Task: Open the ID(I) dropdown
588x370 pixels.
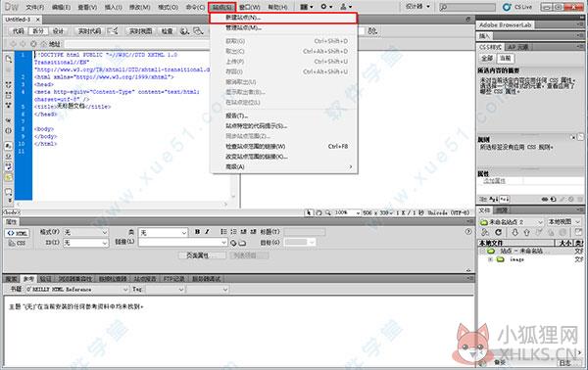Action: pos(86,243)
